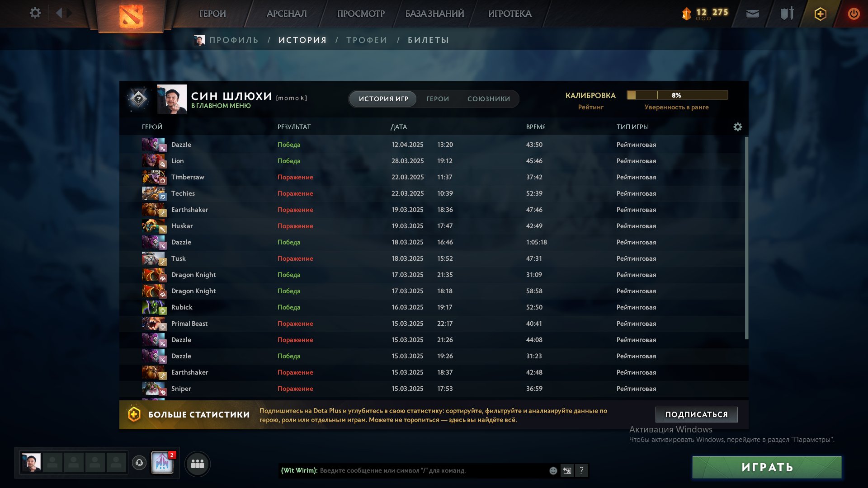The image size is (868, 488).
Task: Open match history column settings gear
Action: 738,127
